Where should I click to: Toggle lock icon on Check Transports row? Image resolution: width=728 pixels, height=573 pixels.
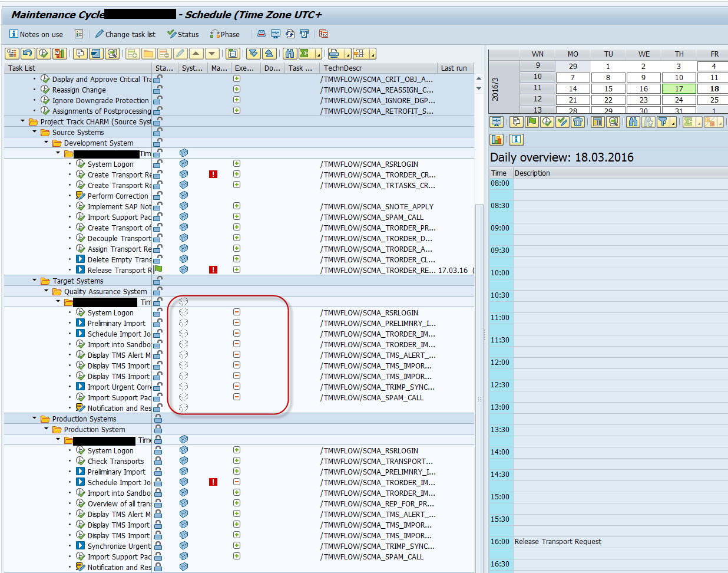158,461
